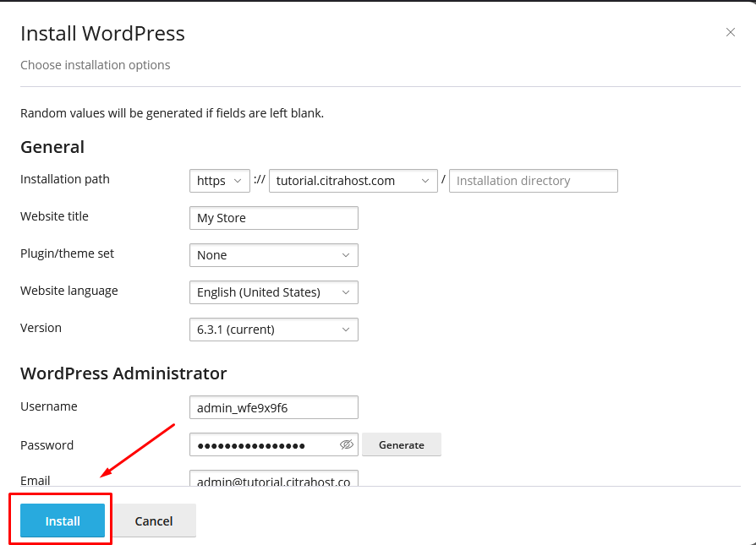756x545 pixels.
Task: Cancel the WordPress installation
Action: pos(154,520)
